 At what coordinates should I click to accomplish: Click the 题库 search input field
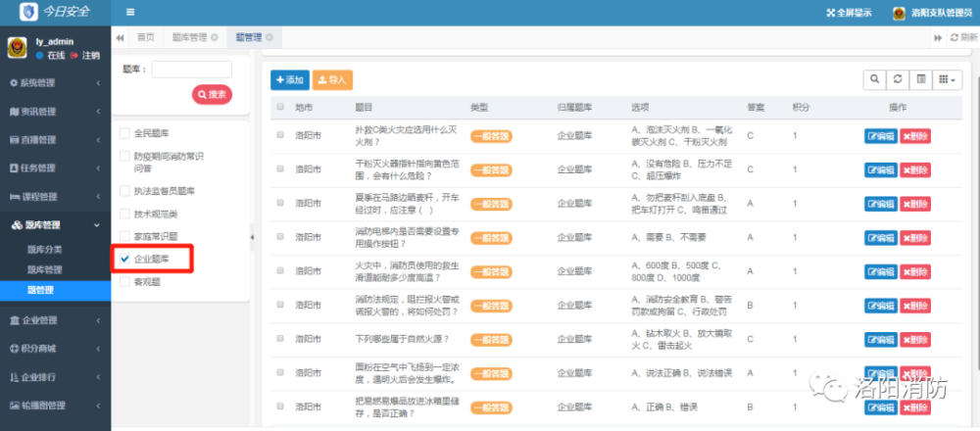(191, 70)
